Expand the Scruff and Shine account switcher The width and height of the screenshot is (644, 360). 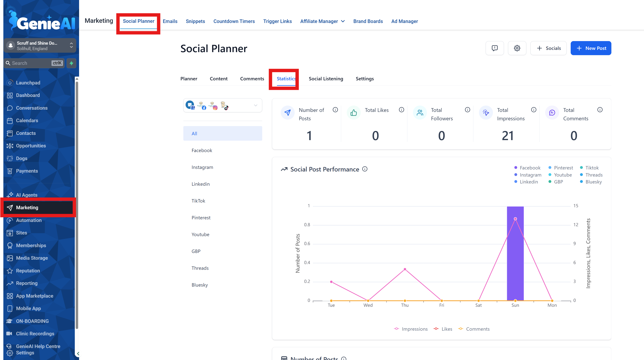click(x=71, y=46)
